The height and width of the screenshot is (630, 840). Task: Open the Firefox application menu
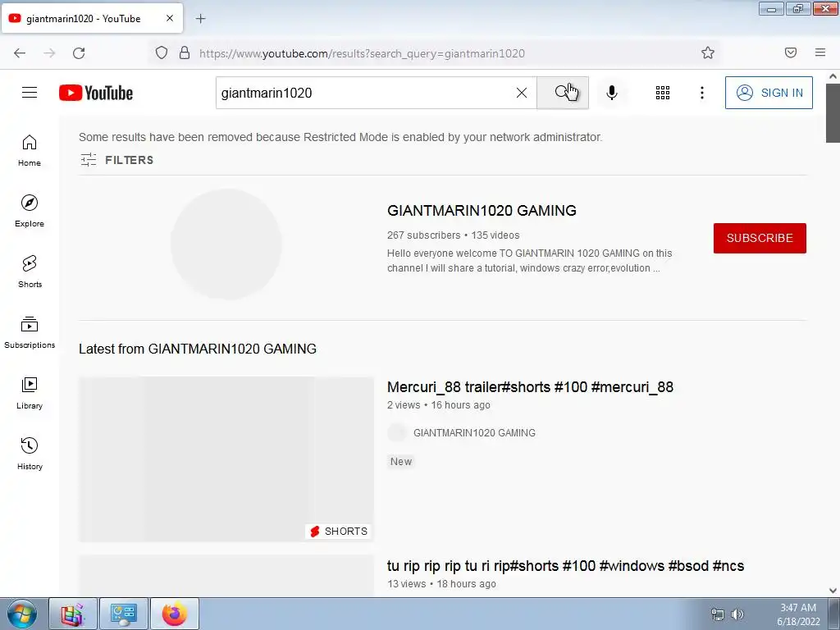[x=820, y=52]
